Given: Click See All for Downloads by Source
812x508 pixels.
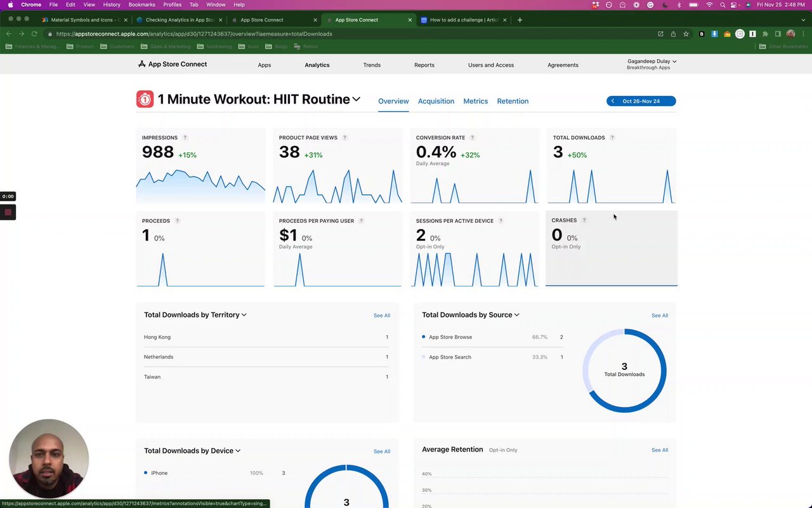Looking at the screenshot, I should pos(660,316).
